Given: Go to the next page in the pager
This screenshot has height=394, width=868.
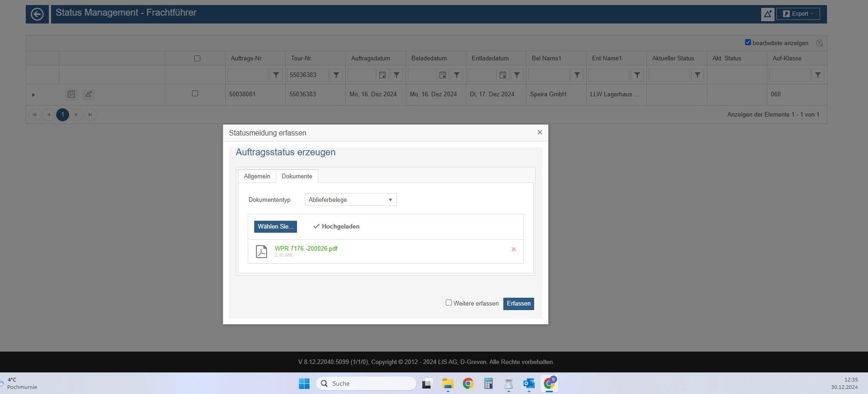Looking at the screenshot, I should click(76, 115).
